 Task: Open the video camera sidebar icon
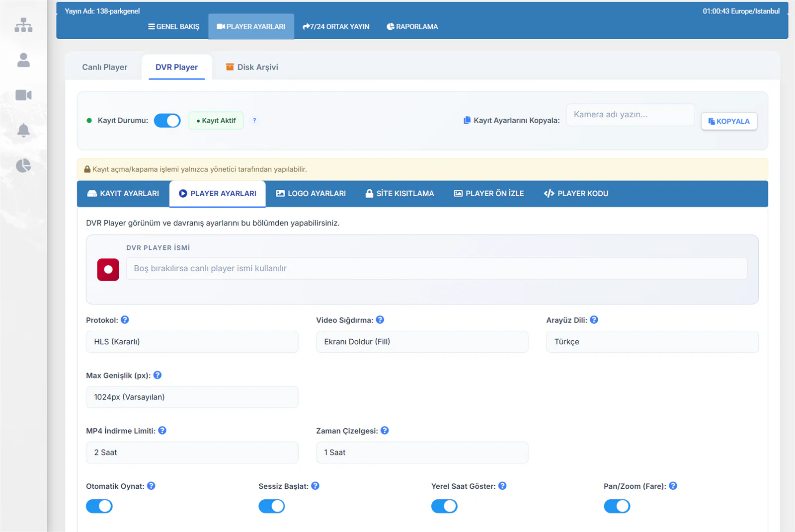tap(23, 95)
